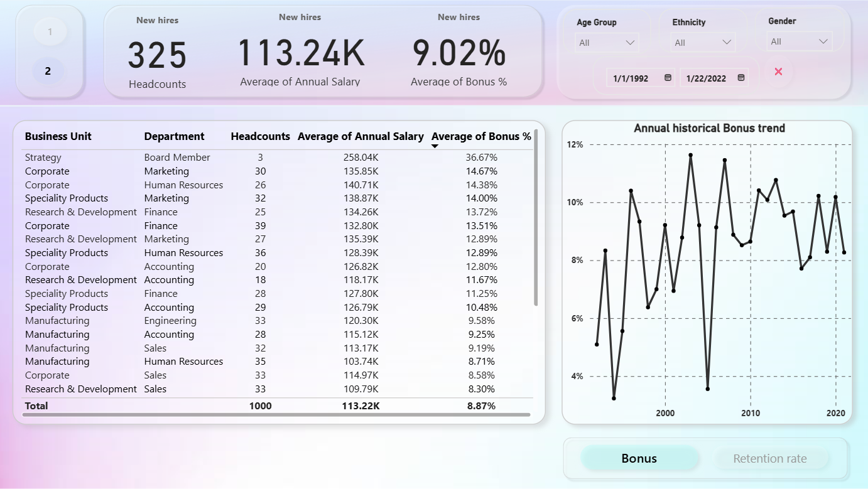Click the end date field showing 1/22/2022
Image resolution: width=868 pixels, height=489 pixels.
coord(714,78)
